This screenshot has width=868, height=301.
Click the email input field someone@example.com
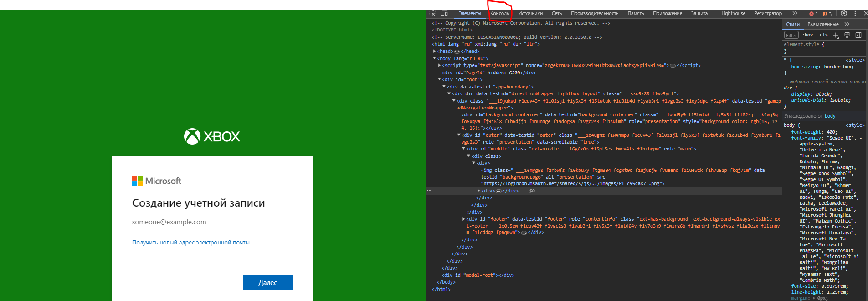click(212, 222)
